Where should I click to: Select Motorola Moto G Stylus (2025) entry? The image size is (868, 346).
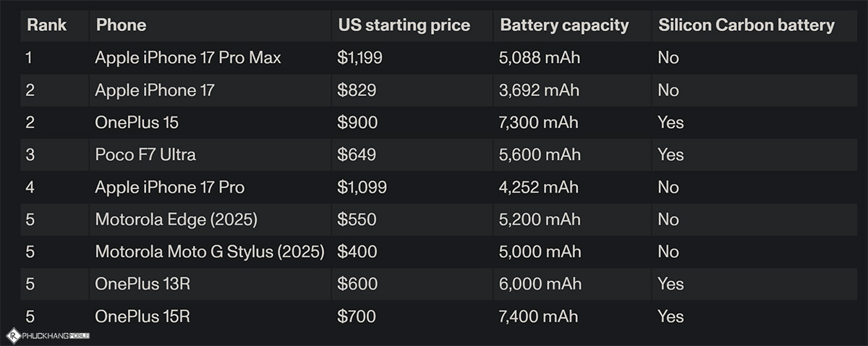[210, 252]
